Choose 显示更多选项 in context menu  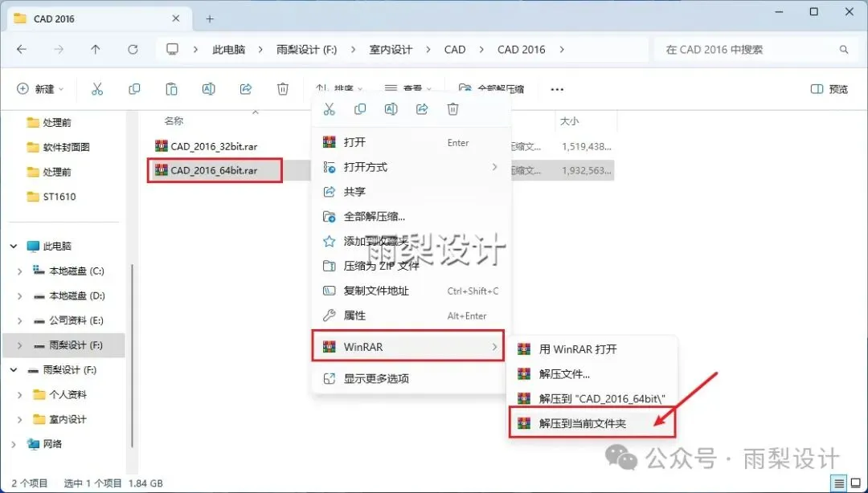[410, 379]
